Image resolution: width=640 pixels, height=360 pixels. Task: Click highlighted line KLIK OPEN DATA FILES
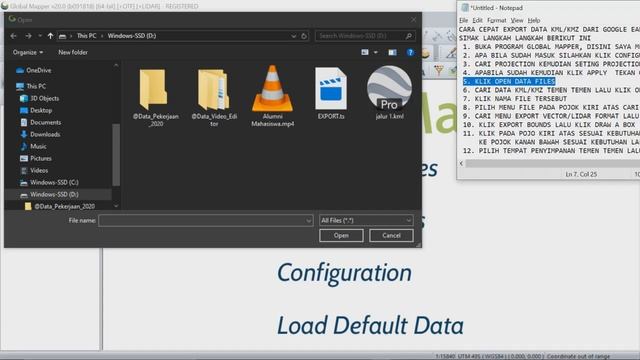click(x=509, y=82)
